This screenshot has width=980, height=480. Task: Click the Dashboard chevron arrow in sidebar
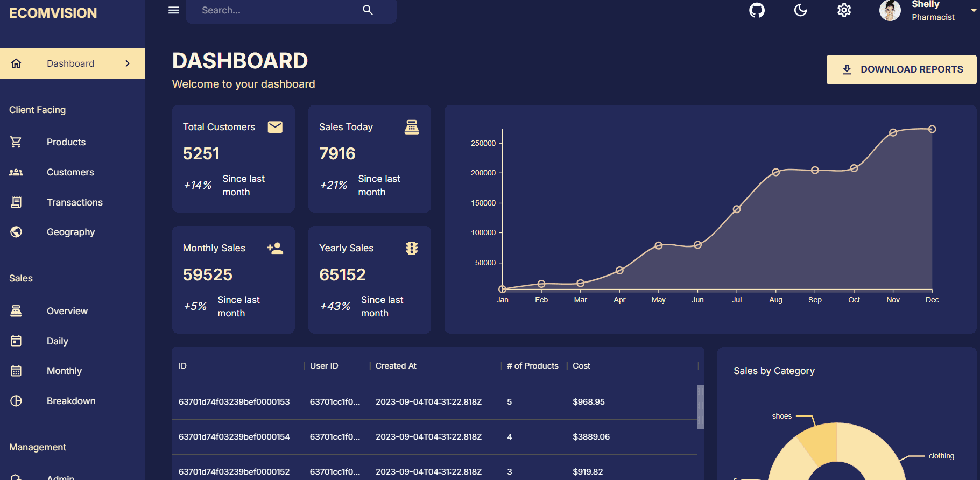[x=128, y=63]
